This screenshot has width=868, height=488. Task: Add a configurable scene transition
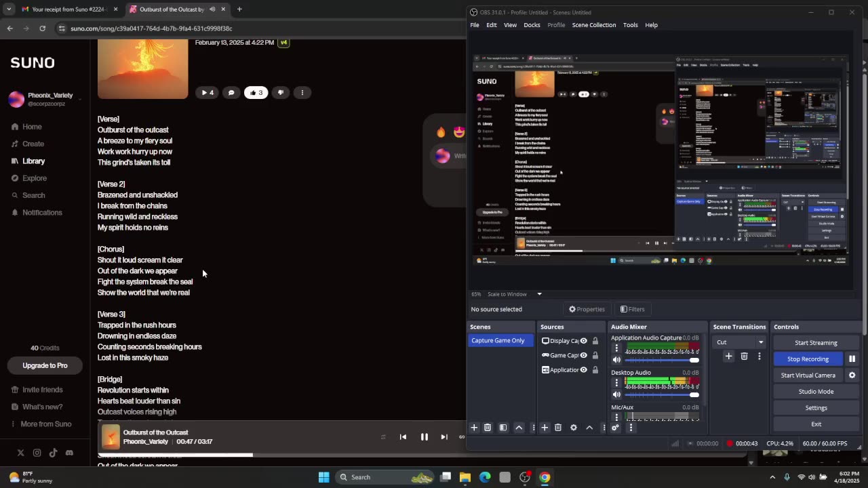(728, 356)
